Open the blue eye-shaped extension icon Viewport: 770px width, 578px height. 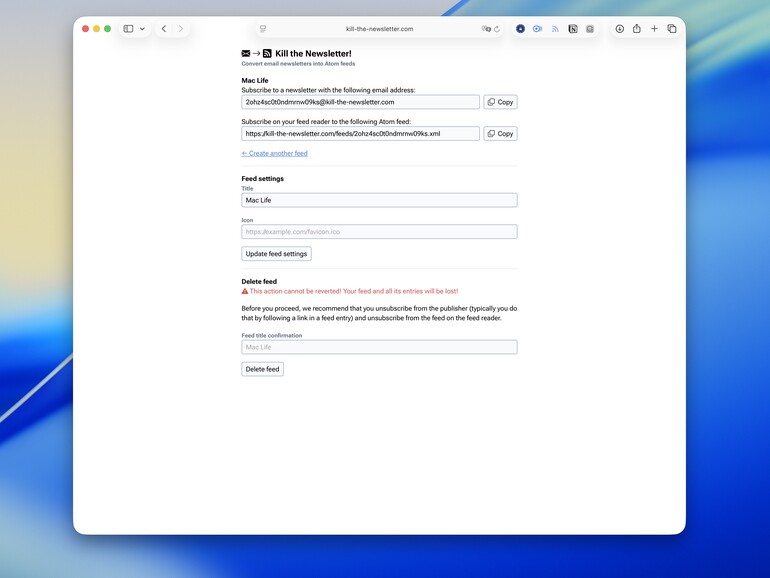tap(538, 29)
